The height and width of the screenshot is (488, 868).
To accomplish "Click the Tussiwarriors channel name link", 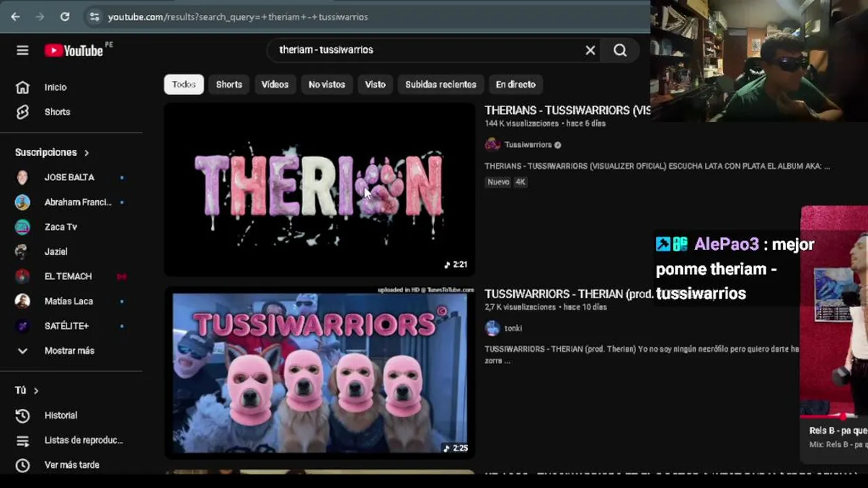I will 528,145.
